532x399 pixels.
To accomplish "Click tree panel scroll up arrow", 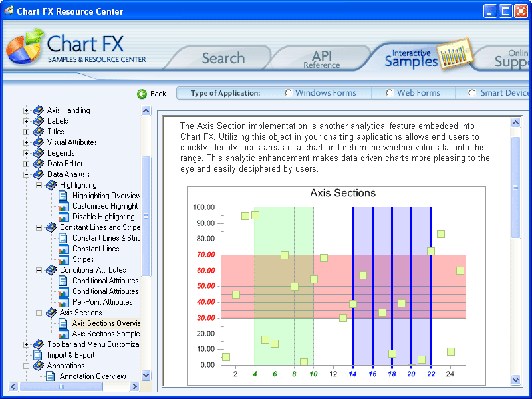I will coord(146,110).
